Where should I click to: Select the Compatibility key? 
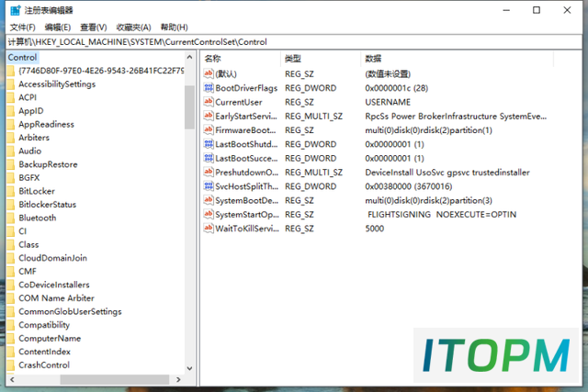[x=44, y=325]
